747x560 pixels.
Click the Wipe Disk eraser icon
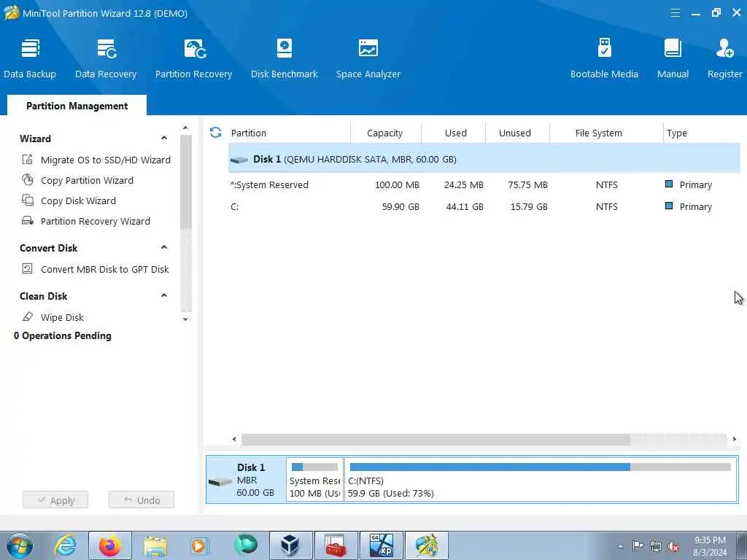coord(28,316)
